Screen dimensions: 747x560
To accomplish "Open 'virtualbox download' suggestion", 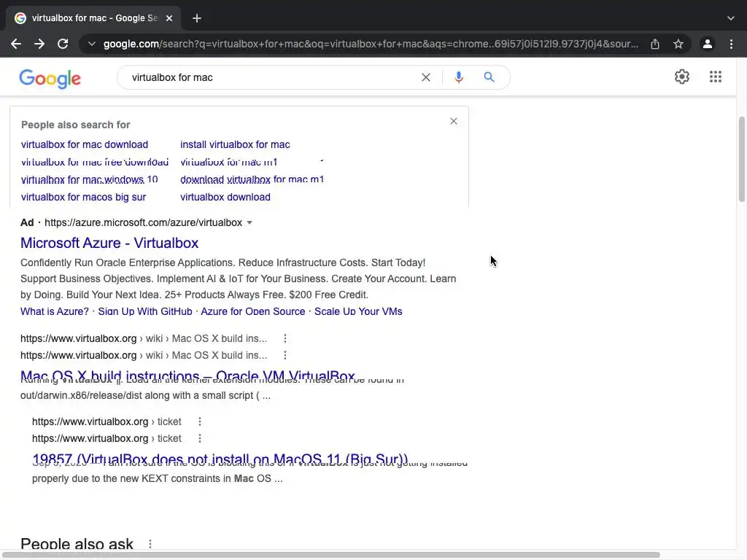I will [x=225, y=197].
